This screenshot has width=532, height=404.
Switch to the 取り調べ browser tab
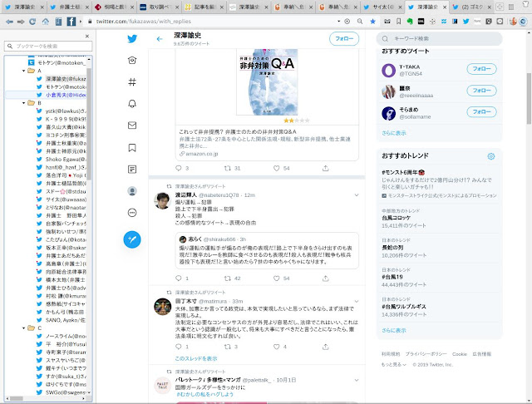tap(159, 7)
